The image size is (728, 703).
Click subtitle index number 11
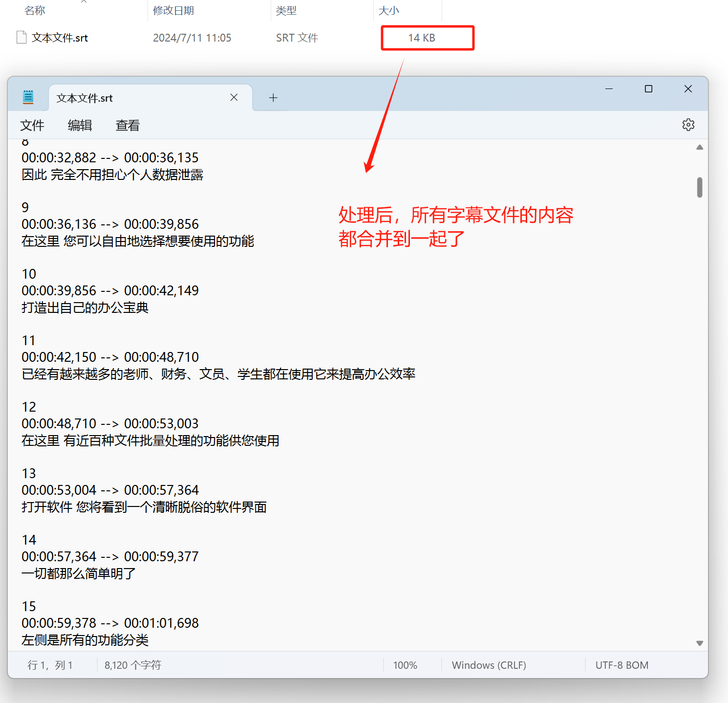(x=29, y=340)
